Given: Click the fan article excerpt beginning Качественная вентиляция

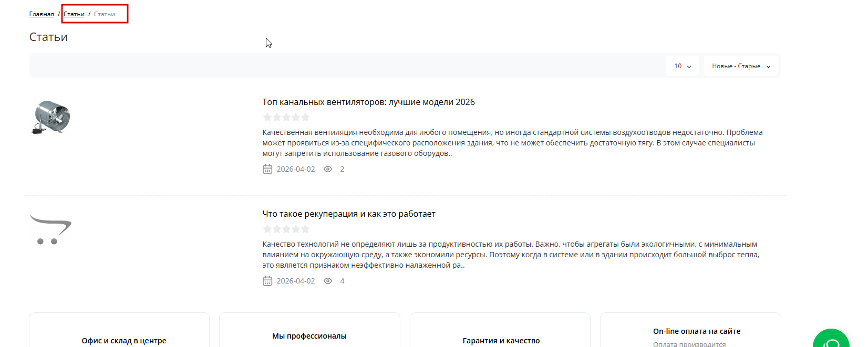Looking at the screenshot, I should (x=512, y=143).
